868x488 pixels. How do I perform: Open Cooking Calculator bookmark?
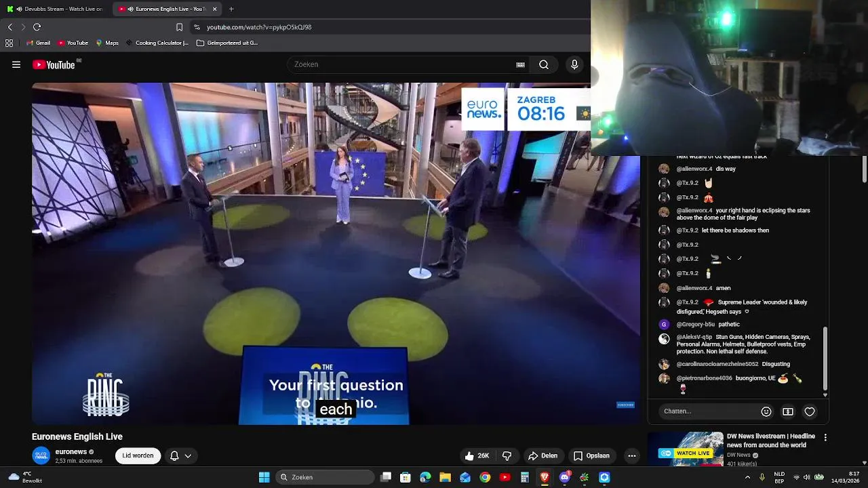157,43
